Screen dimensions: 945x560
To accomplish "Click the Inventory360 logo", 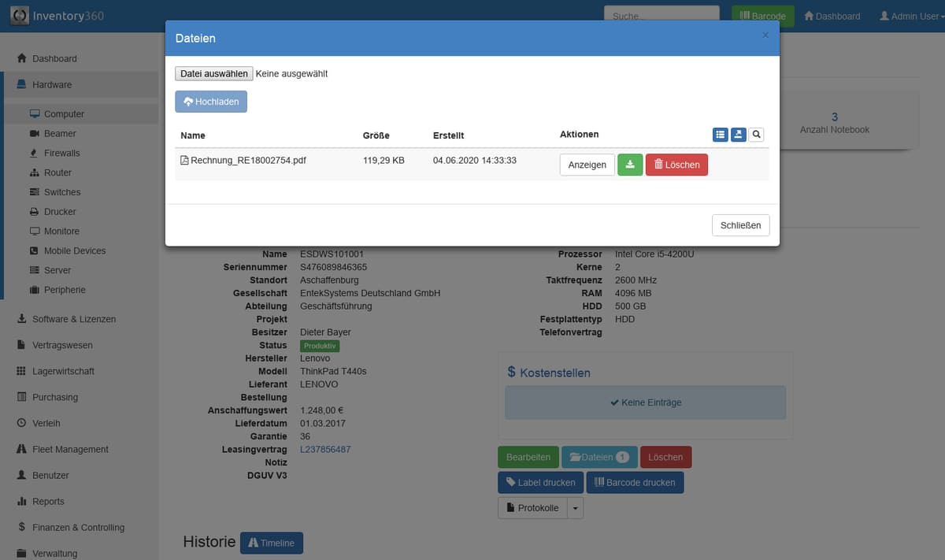I will pos(57,16).
